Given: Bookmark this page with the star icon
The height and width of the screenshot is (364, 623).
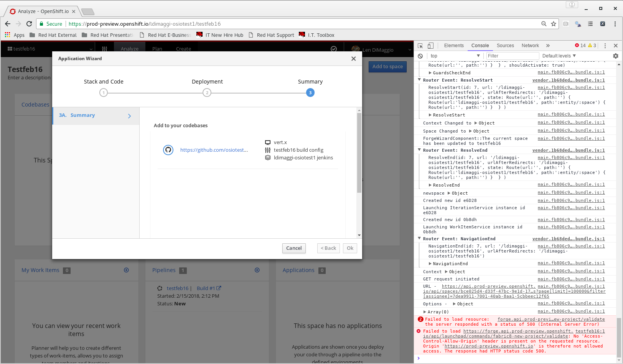Looking at the screenshot, I should [x=553, y=24].
